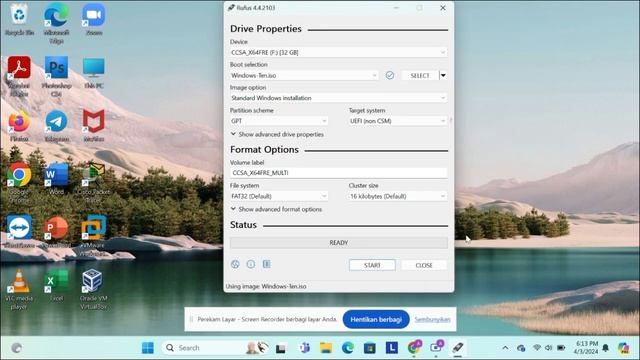The width and height of the screenshot is (640, 360).
Task: Open the Cisco Packet Tracer desktop icon
Action: (93, 182)
